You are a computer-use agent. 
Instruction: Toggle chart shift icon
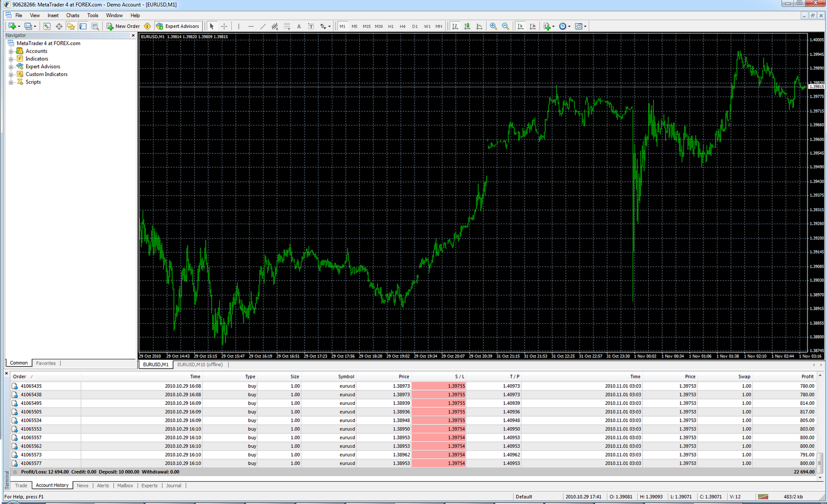click(x=532, y=26)
